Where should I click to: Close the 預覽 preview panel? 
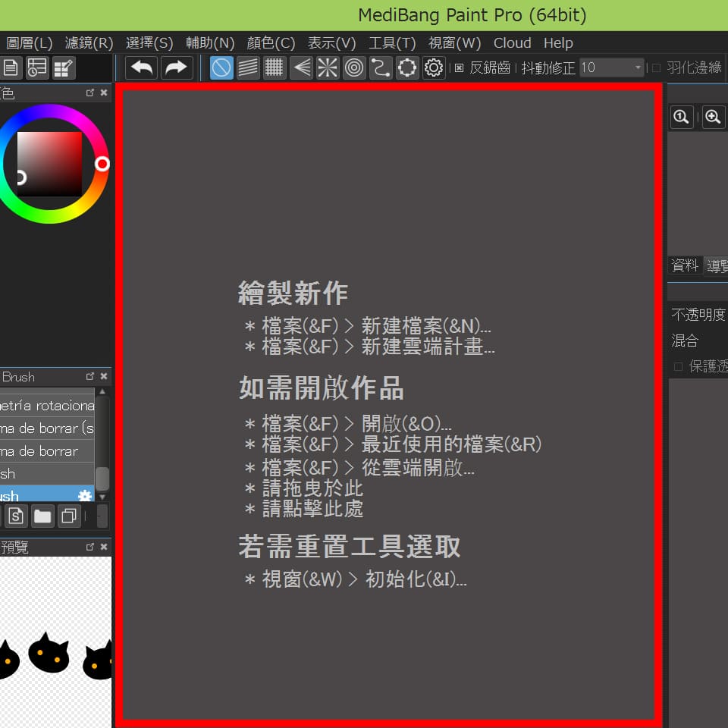104,547
